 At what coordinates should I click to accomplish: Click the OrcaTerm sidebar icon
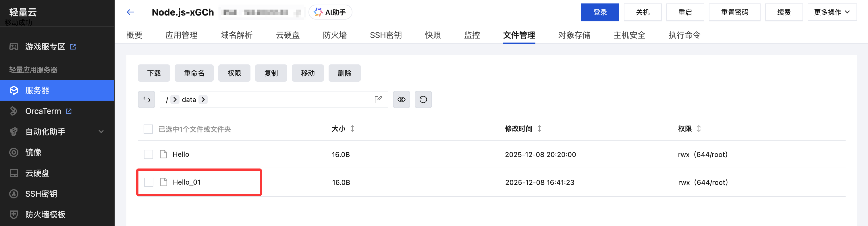tap(13, 111)
